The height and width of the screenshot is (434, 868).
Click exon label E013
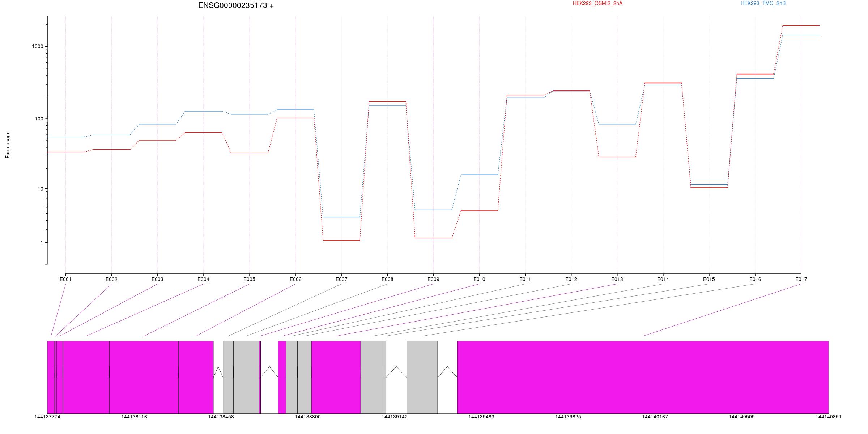[617, 279]
